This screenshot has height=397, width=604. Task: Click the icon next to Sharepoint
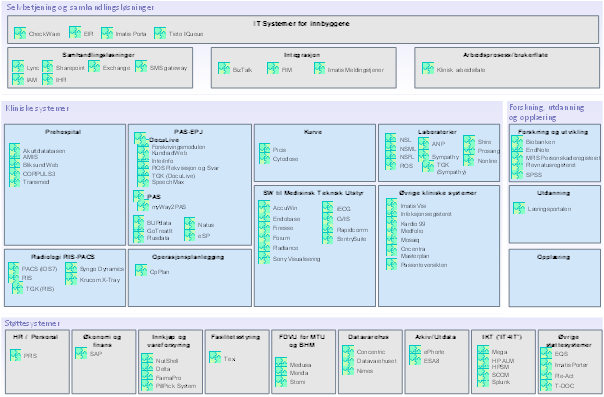point(48,66)
